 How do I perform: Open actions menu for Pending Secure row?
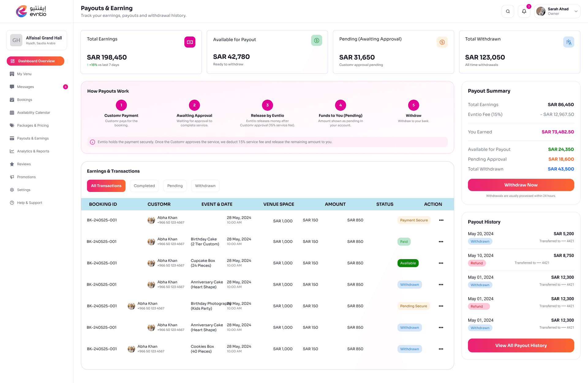441,306
